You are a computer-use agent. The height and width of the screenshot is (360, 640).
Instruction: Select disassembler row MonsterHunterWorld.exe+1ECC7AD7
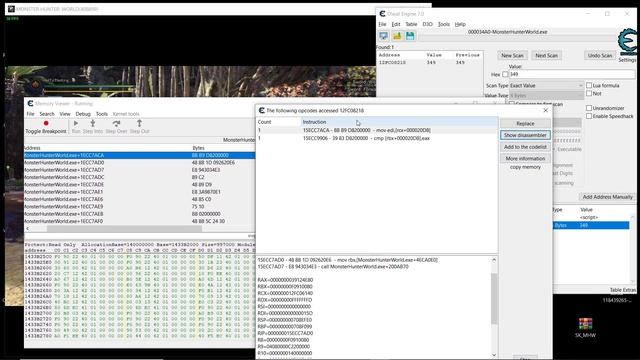point(140,170)
